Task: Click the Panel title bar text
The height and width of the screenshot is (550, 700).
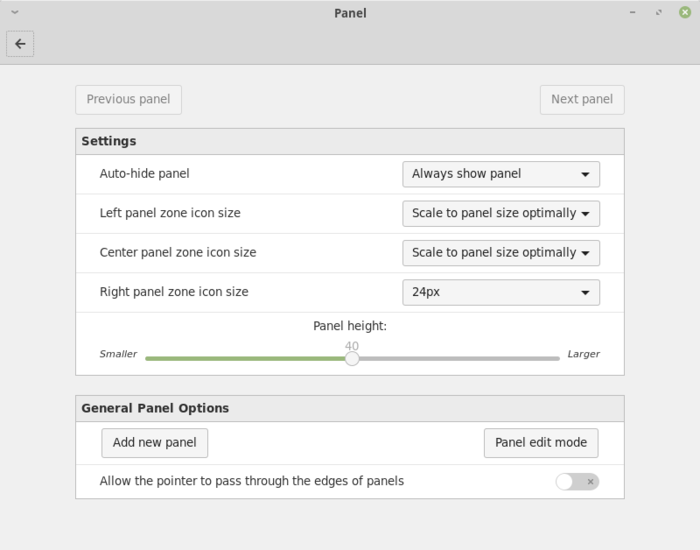Action: 350,13
